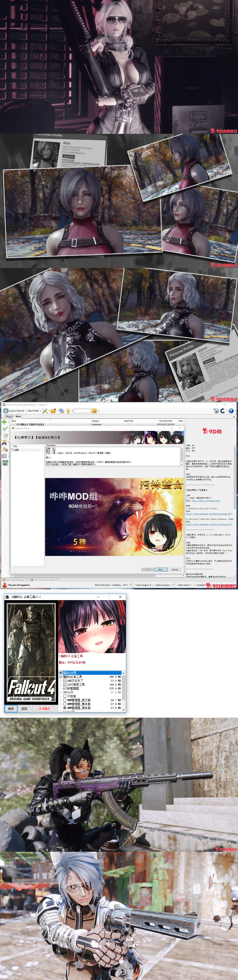Select the 不安装 radio option
This screenshot has height=980, width=238.
(65, 696)
